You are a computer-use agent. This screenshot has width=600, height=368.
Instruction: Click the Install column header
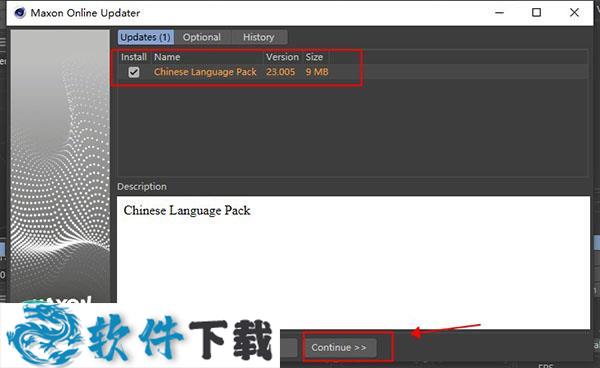134,57
